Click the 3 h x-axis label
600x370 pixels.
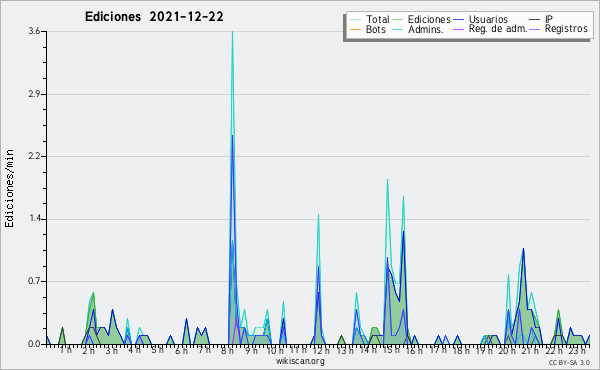tap(112, 350)
